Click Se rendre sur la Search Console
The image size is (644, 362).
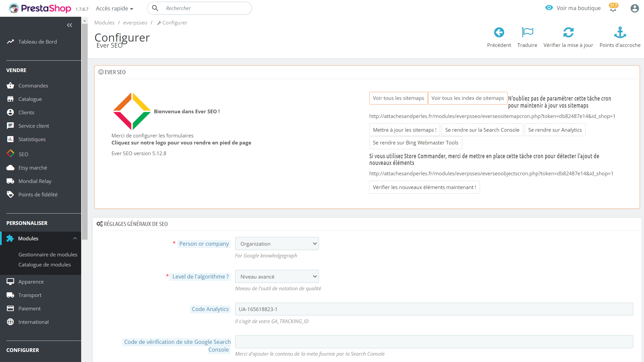click(x=482, y=130)
